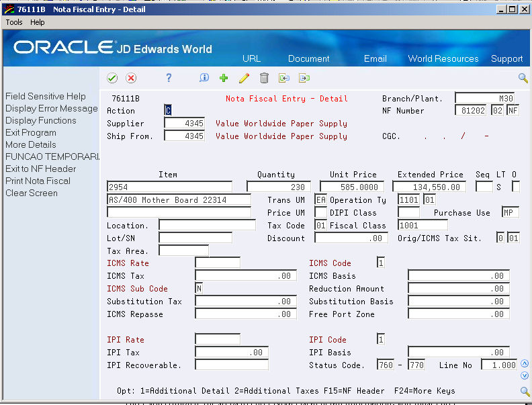Open the Support banner link
Viewport: 532px width, 405px height.
507,58
